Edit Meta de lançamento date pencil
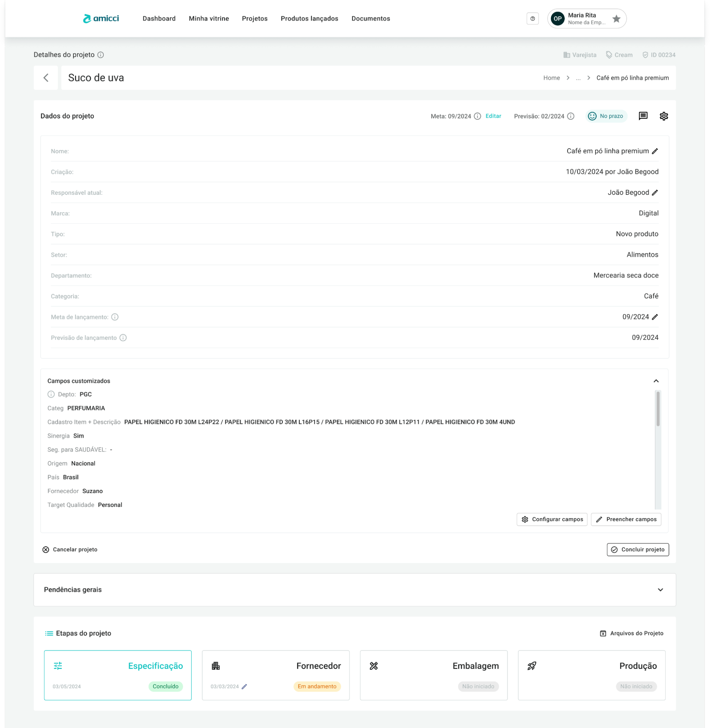The image size is (710, 728). (x=655, y=316)
